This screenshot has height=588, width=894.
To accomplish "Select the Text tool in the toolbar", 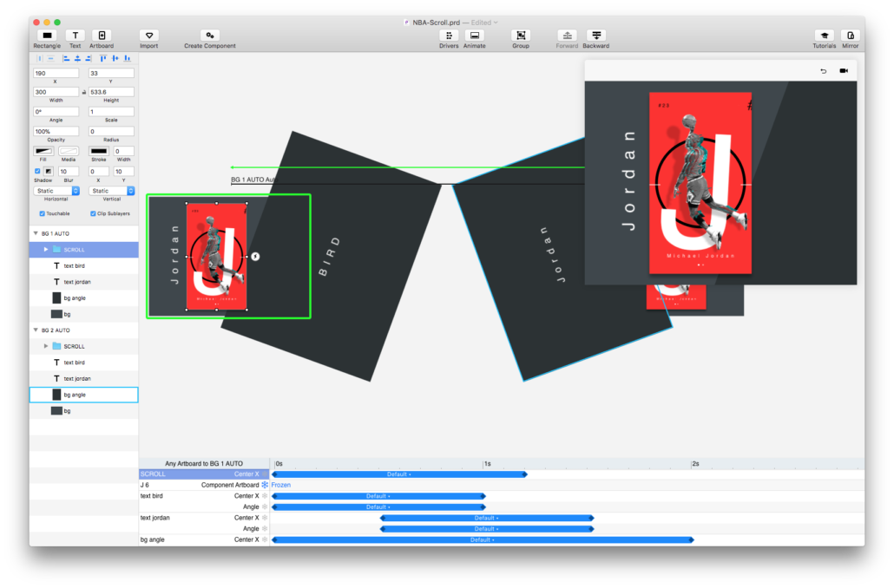I will tap(76, 36).
